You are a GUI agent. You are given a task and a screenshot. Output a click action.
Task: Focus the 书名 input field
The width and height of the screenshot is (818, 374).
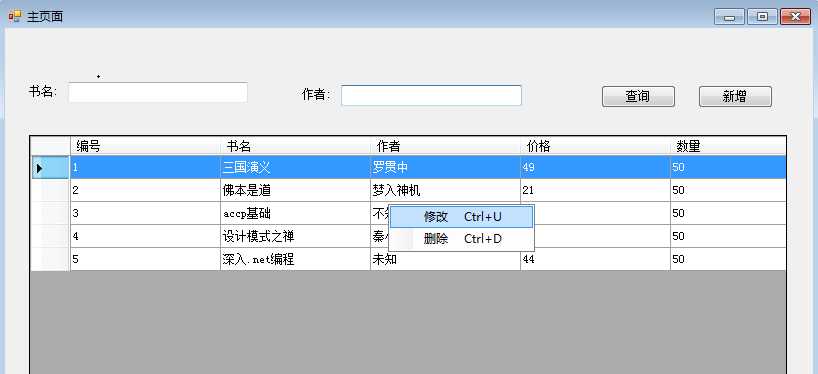tap(158, 92)
